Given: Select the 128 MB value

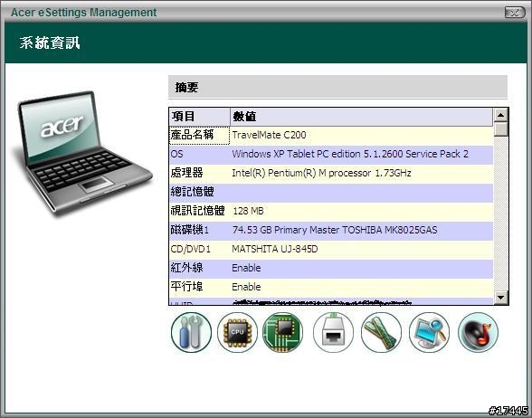Looking at the screenshot, I should point(248,211).
